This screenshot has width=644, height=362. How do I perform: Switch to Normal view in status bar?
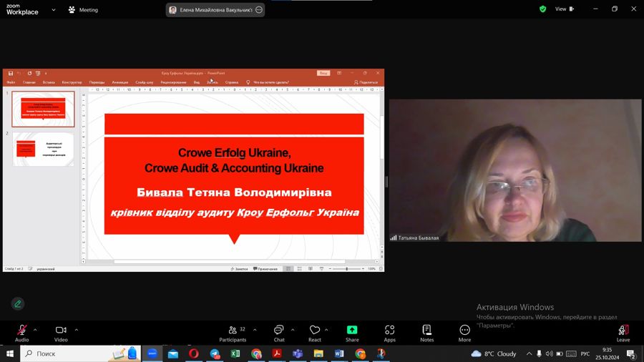tap(288, 269)
